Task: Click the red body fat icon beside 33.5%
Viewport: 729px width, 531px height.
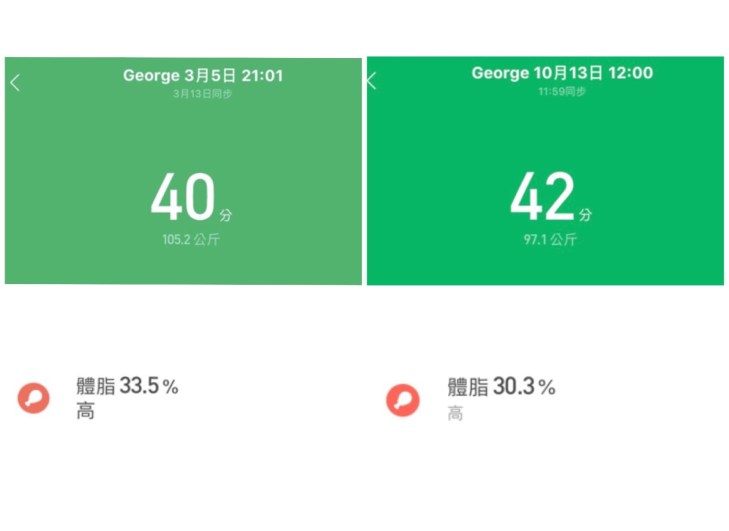Action: point(34,398)
